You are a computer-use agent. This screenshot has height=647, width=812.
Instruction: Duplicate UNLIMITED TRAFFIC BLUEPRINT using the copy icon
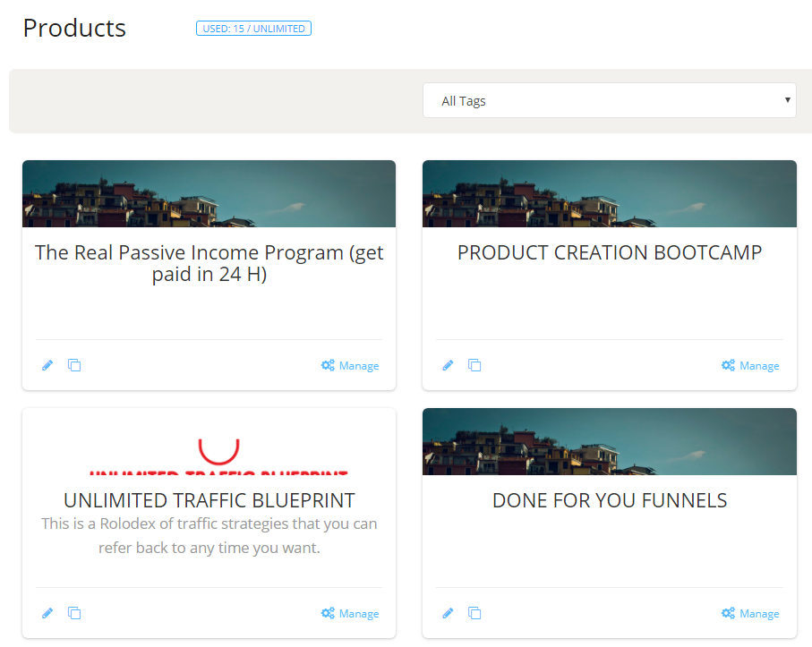[74, 613]
